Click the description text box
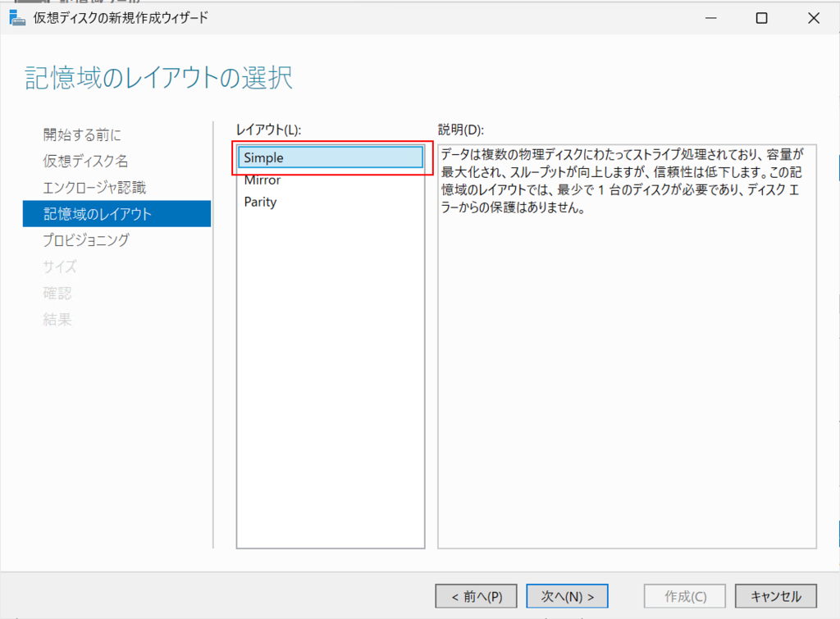Screen dimensions: 840x619 pyautogui.click(x=627, y=347)
